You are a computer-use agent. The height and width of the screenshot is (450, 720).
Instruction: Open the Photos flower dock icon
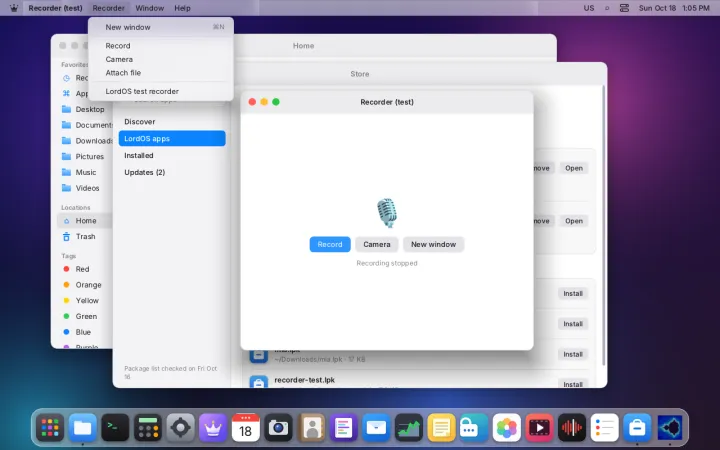point(507,428)
